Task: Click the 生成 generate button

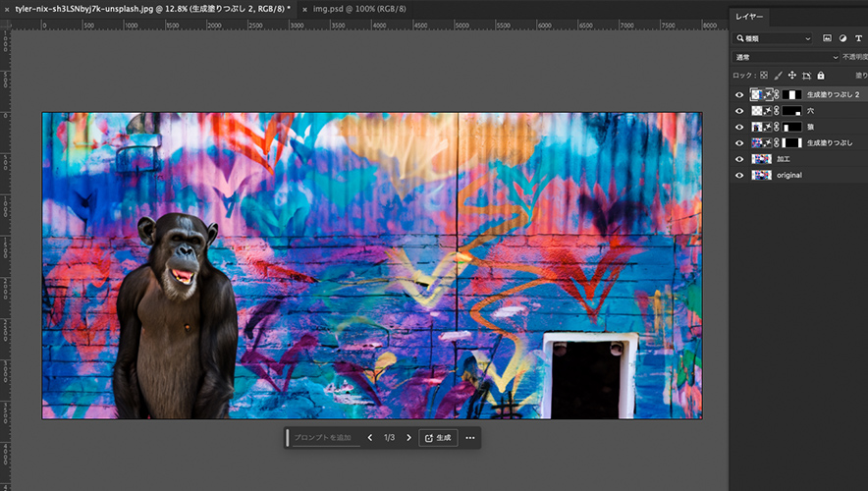Action: tap(438, 438)
